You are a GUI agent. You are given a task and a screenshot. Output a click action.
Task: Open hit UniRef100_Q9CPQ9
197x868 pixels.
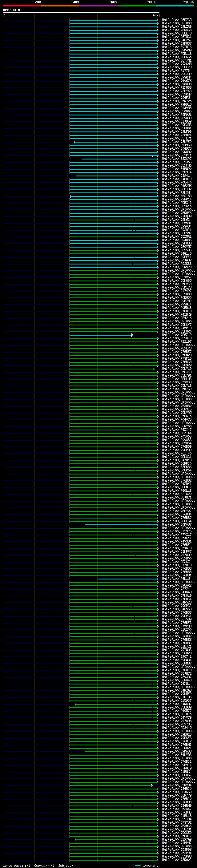(176, 450)
